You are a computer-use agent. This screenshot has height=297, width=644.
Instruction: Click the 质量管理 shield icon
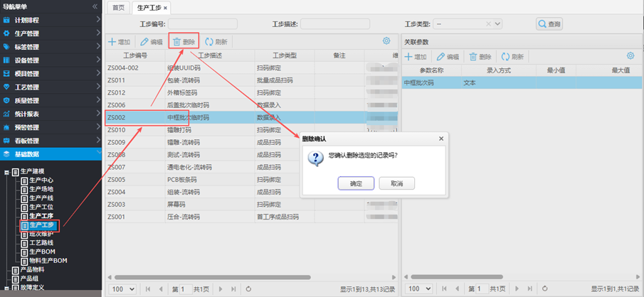pyautogui.click(x=6, y=100)
